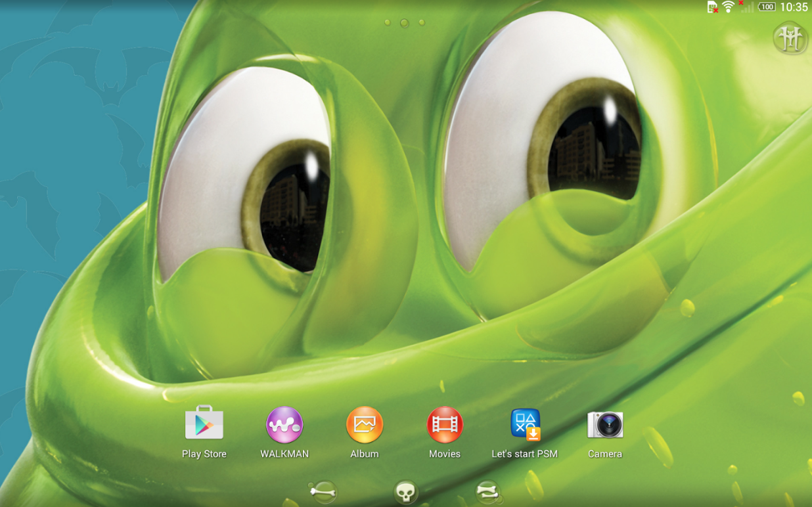Tap the bone-shaped back button
The width and height of the screenshot is (812, 507).
click(x=323, y=491)
